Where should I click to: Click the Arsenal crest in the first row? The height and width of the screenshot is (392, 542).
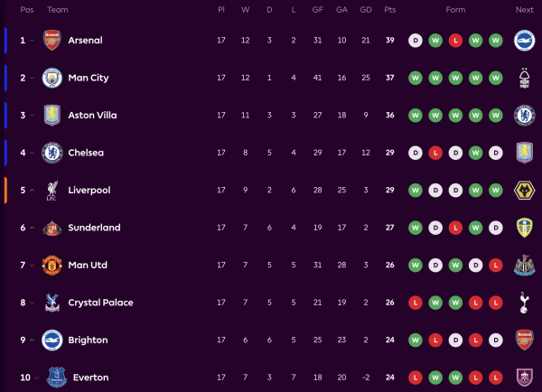[x=51, y=41]
